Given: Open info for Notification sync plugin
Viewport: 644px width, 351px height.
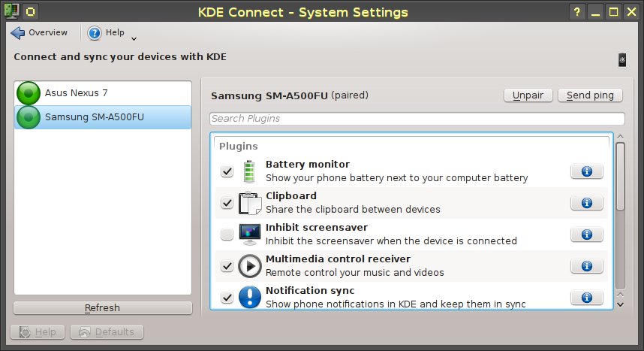Looking at the screenshot, I should click(587, 298).
